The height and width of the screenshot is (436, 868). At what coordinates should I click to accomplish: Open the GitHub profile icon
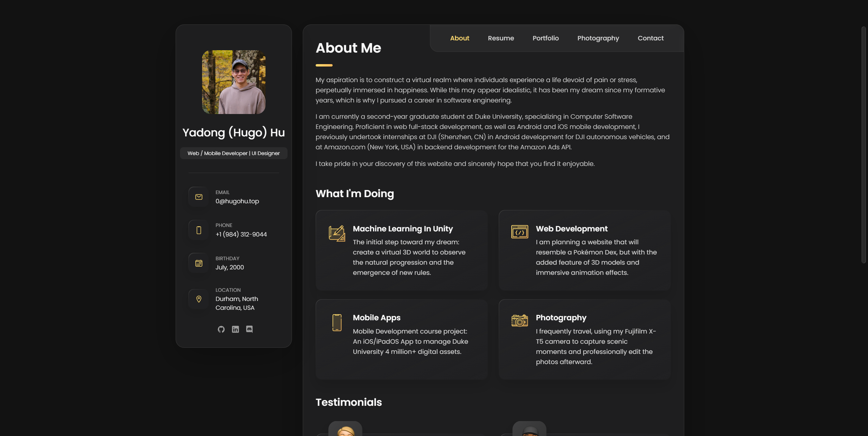coord(221,329)
